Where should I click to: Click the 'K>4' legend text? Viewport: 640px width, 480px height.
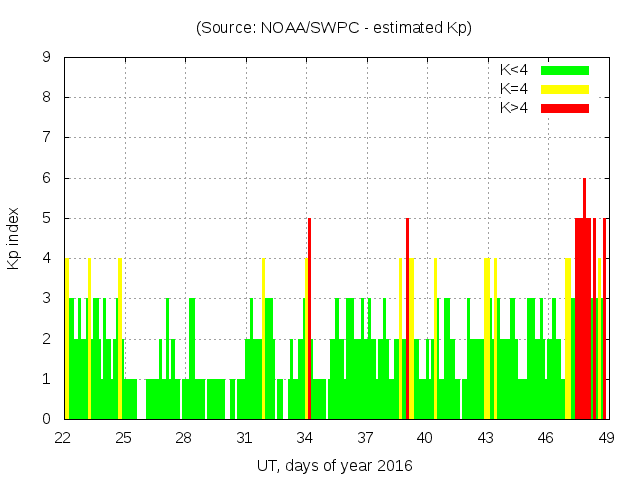coord(513,108)
